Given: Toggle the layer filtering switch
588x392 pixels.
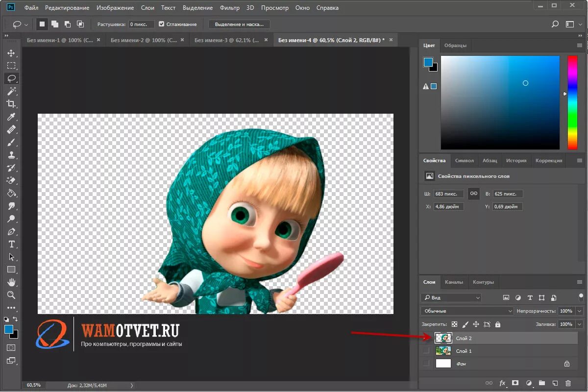Looking at the screenshot, I should coord(581,296).
